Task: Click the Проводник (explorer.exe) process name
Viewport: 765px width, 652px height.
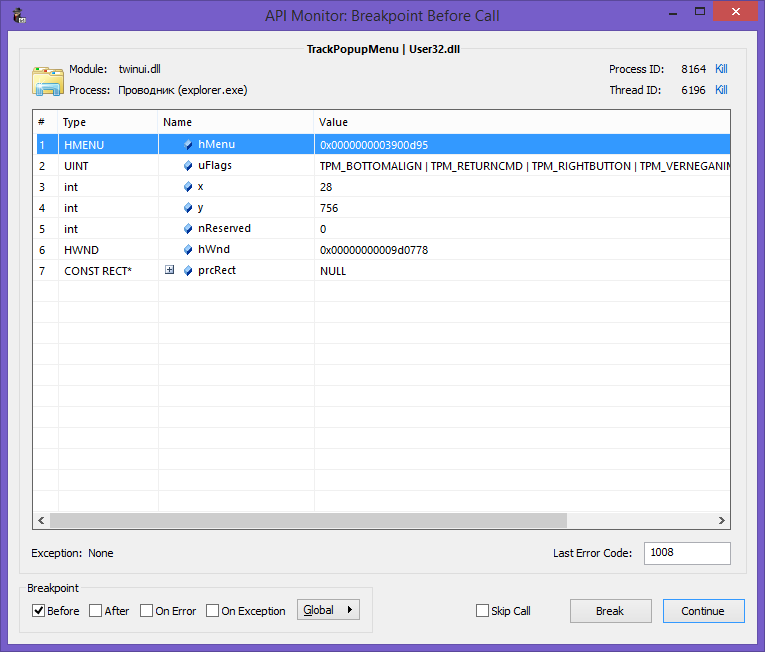Action: 182,90
